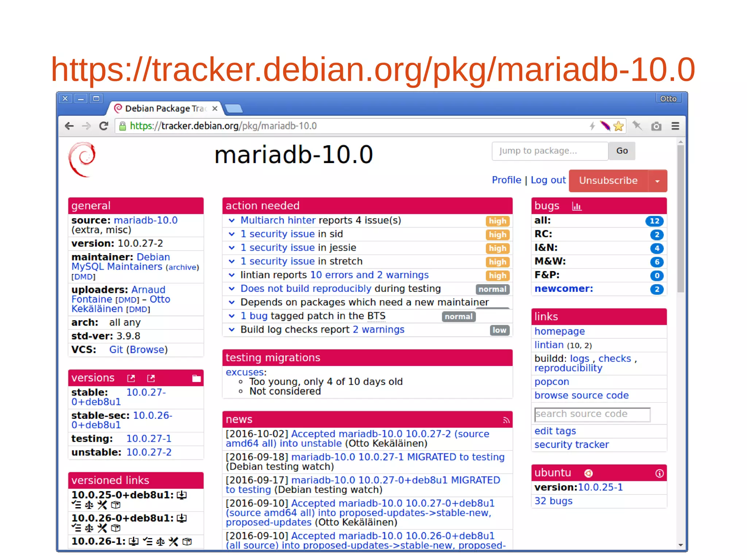Click the browse source code link

[x=581, y=395]
